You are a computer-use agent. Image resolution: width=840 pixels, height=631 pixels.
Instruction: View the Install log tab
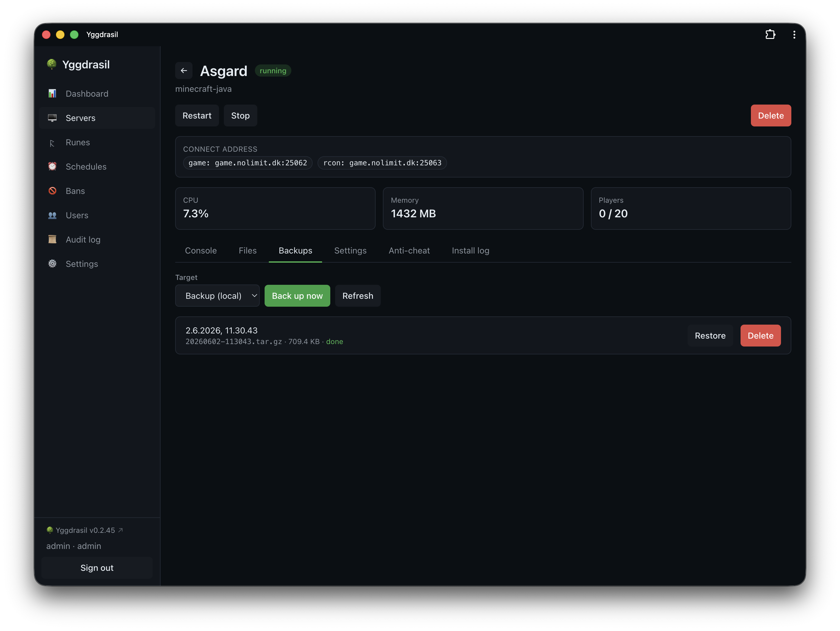(470, 250)
